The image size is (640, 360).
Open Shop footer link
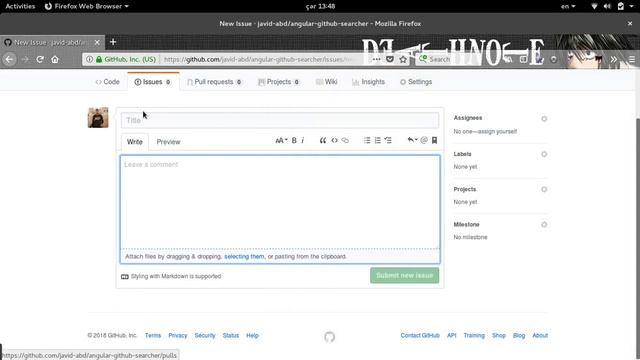(x=499, y=336)
